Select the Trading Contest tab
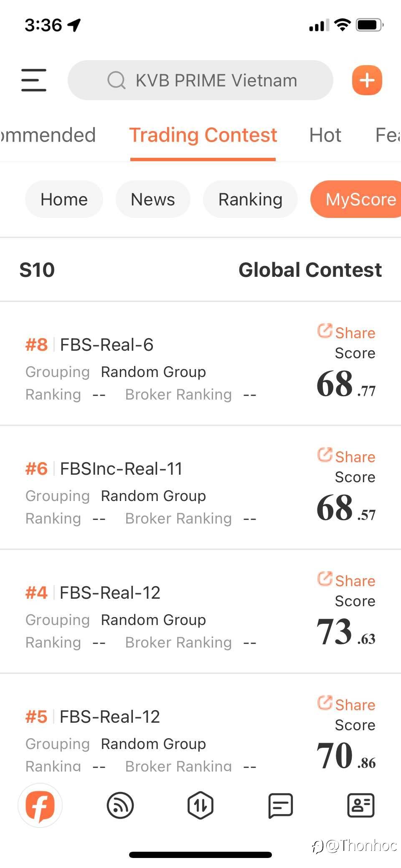401x868 pixels. pyautogui.click(x=203, y=135)
